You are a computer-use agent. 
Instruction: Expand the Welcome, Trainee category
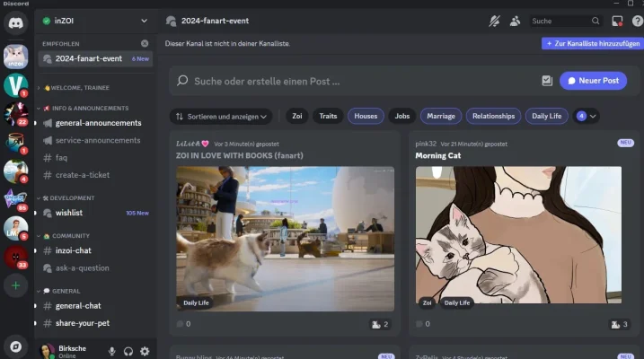[x=76, y=88]
